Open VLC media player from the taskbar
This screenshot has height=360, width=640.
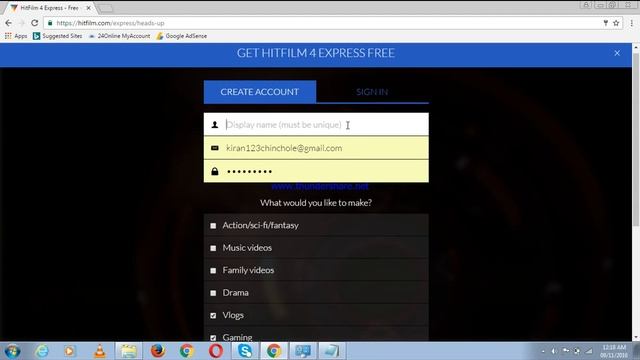pyautogui.click(x=100, y=351)
